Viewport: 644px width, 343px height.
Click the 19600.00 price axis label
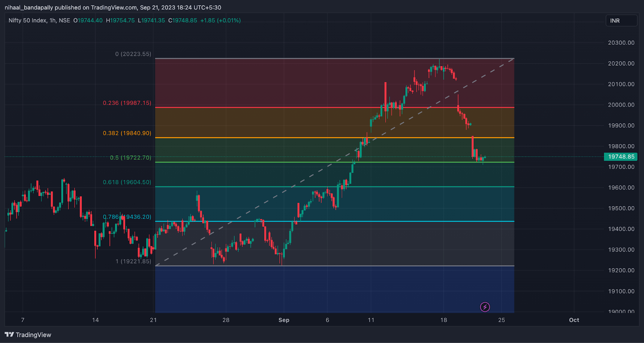click(x=621, y=188)
